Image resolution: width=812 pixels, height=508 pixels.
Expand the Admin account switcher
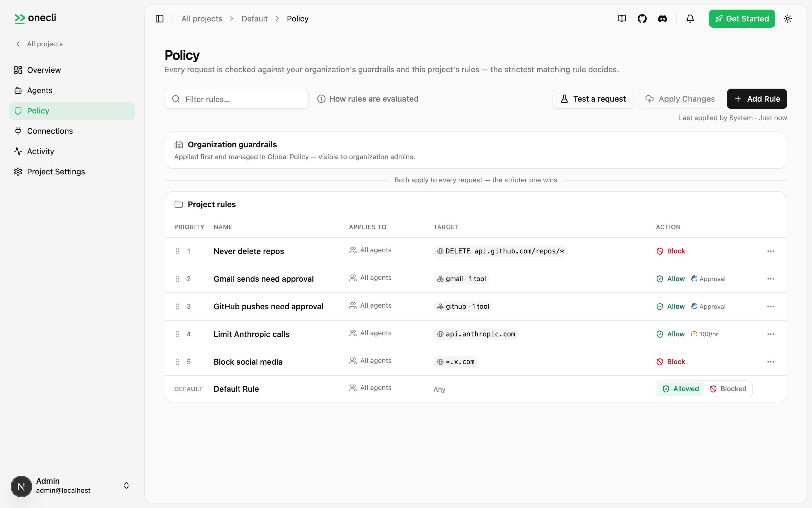click(126, 485)
